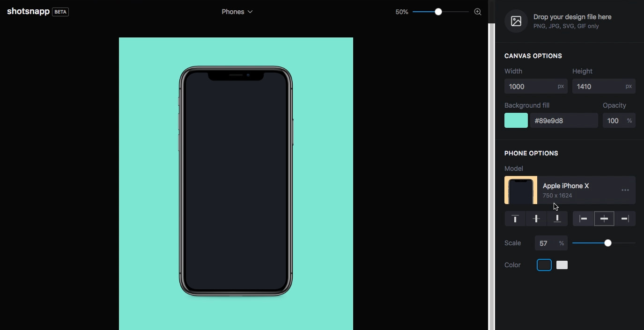This screenshot has height=330, width=644.
Task: Align phone to top of canvas
Action: click(515, 219)
